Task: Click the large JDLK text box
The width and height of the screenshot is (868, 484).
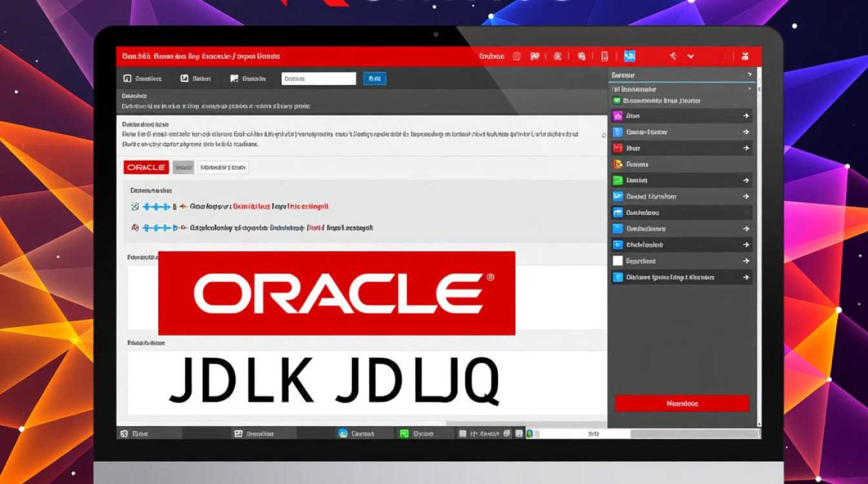Action: coord(366,382)
